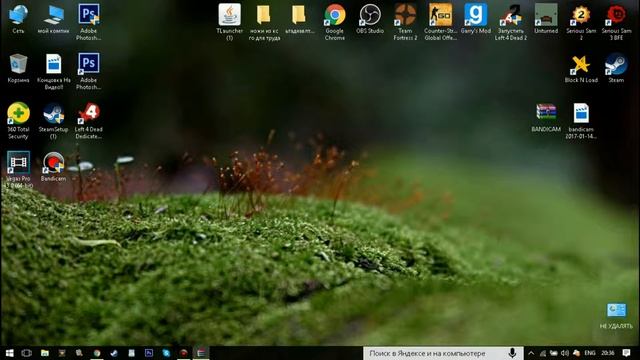The image size is (640, 360).
Task: Open the Сеть network desktop icon
Action: [18, 19]
